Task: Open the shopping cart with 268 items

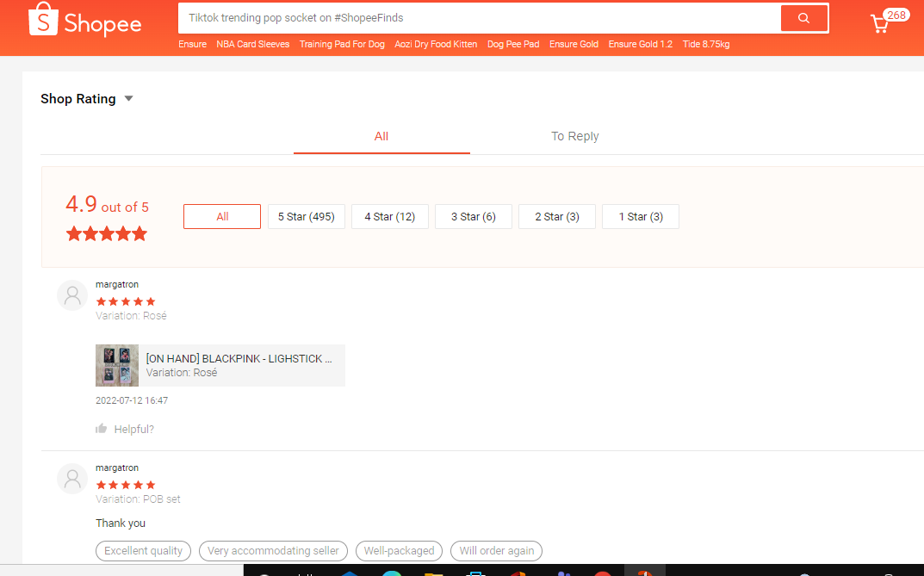Action: pyautogui.click(x=889, y=21)
